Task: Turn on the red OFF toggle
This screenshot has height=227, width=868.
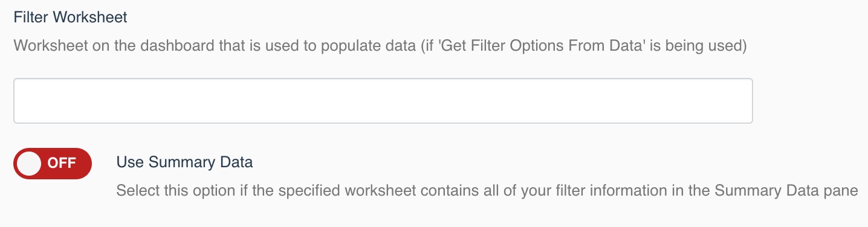Action: click(x=53, y=164)
